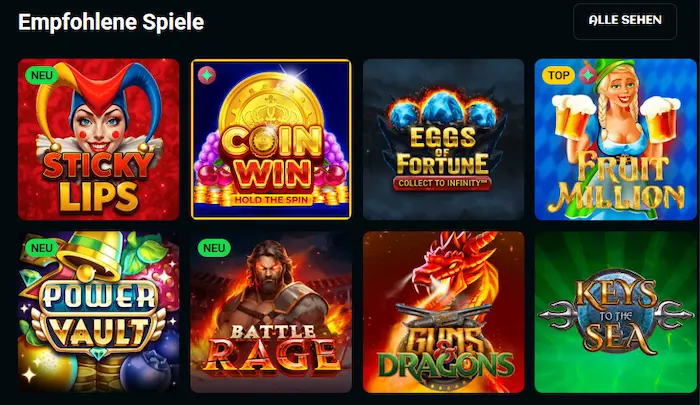Click the diamond icon on Coin Win

207,75
